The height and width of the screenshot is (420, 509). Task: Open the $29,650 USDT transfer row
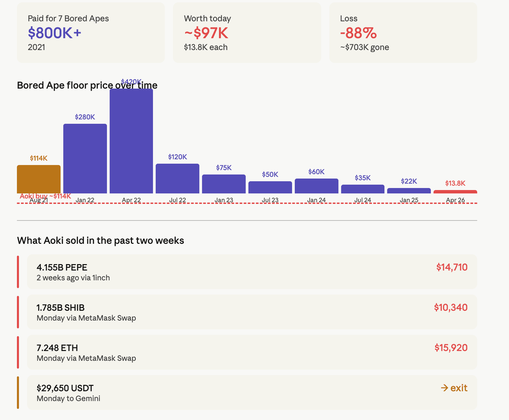(x=252, y=393)
